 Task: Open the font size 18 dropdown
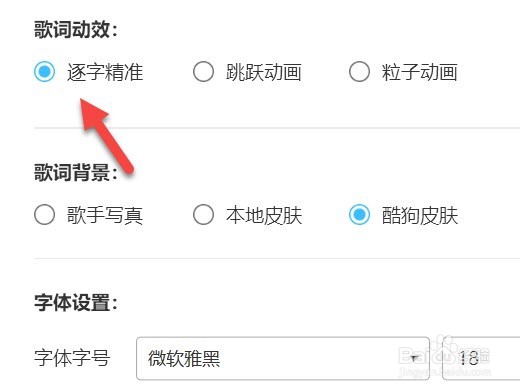click(x=481, y=358)
